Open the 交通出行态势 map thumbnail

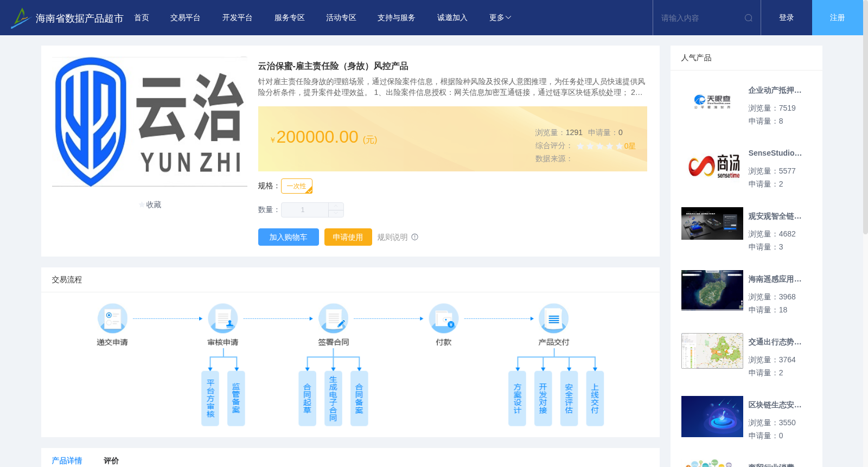tap(712, 351)
